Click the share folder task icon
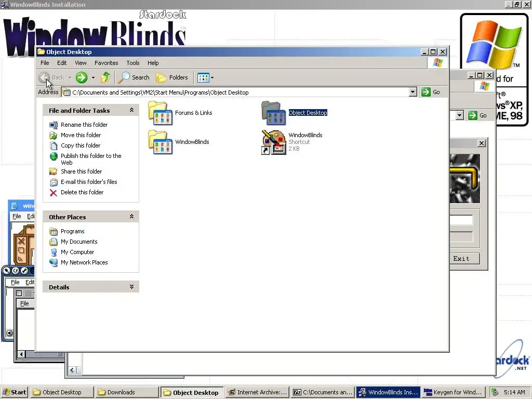532x399 pixels. 54,171
